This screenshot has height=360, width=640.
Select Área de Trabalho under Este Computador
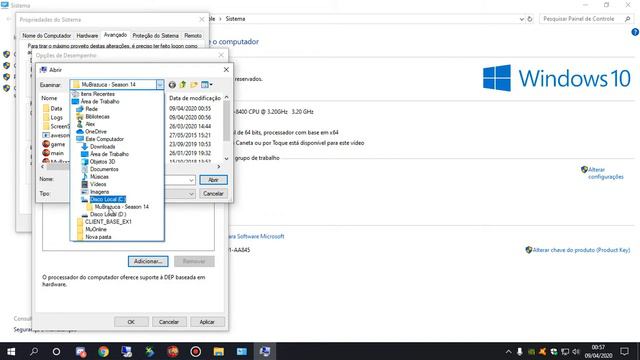[109, 154]
